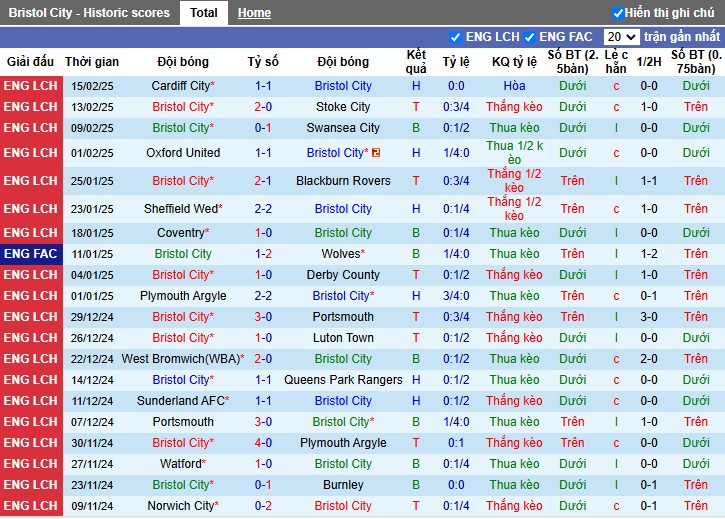Open Blackburn Rovers team link
Viewport: 725px width, 519px height.
[x=343, y=181]
